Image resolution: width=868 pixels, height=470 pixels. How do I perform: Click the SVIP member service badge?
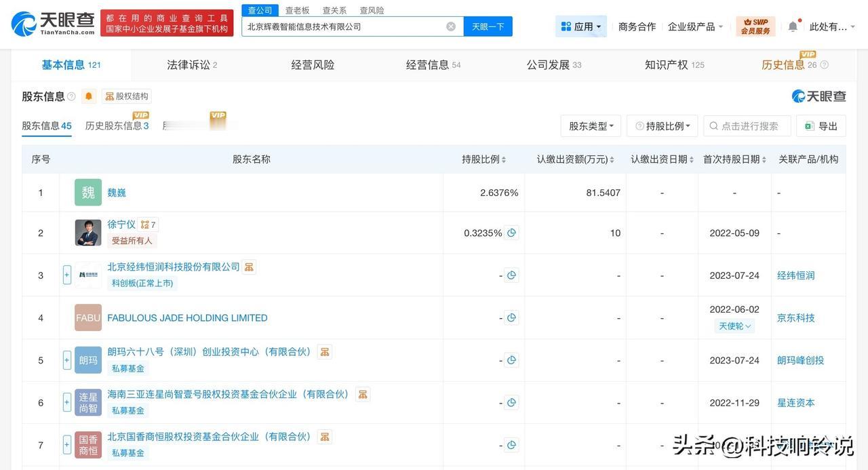click(x=755, y=26)
